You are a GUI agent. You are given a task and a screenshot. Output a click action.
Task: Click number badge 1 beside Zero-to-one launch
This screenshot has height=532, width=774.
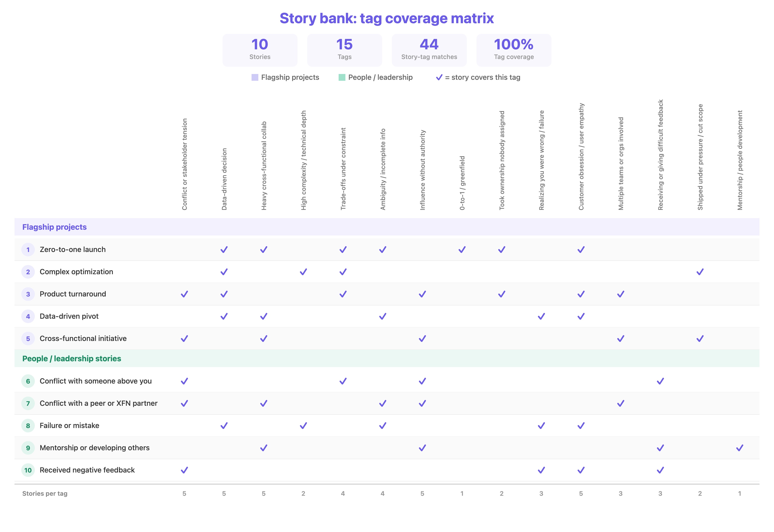[28, 250]
